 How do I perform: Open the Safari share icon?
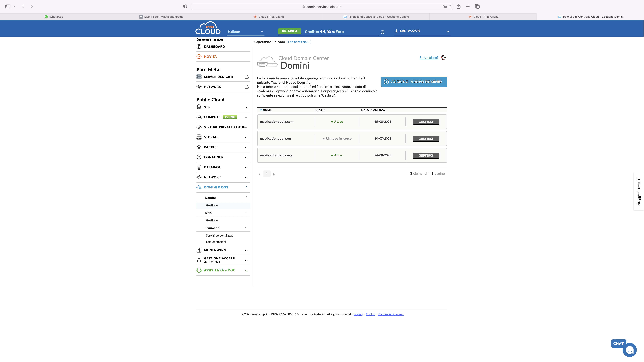pyautogui.click(x=458, y=6)
